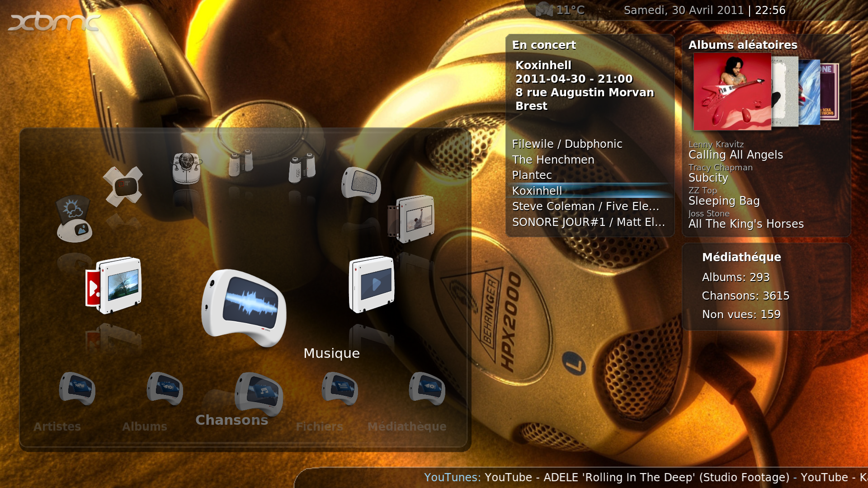Open the static-screen TV icon

(x=361, y=184)
